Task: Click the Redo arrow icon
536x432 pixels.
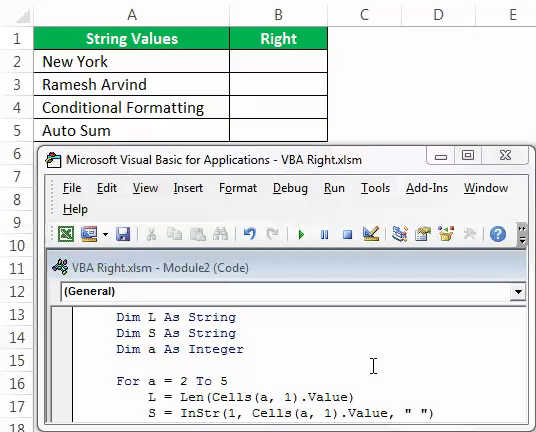Action: pyautogui.click(x=273, y=234)
